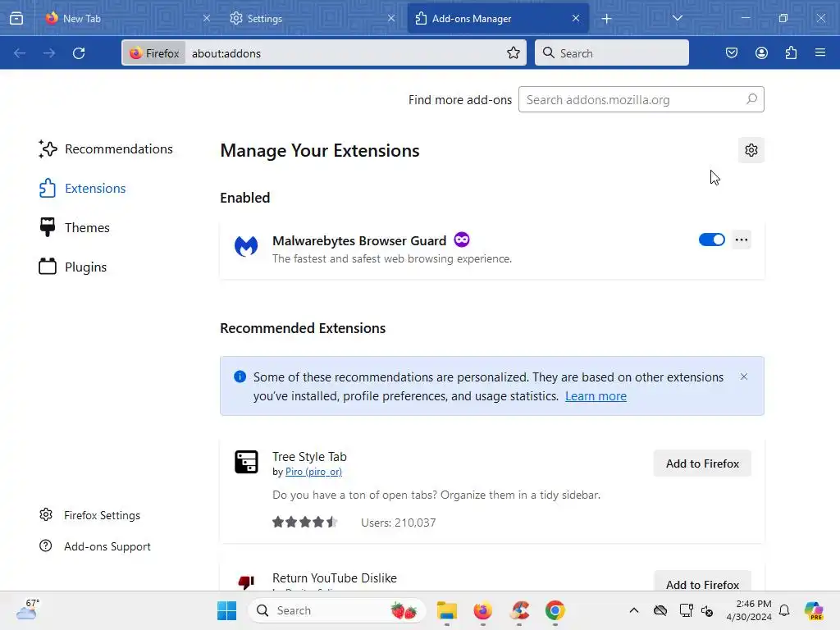
Task: Click the OneDrive cloud tray icon
Action: (660, 610)
